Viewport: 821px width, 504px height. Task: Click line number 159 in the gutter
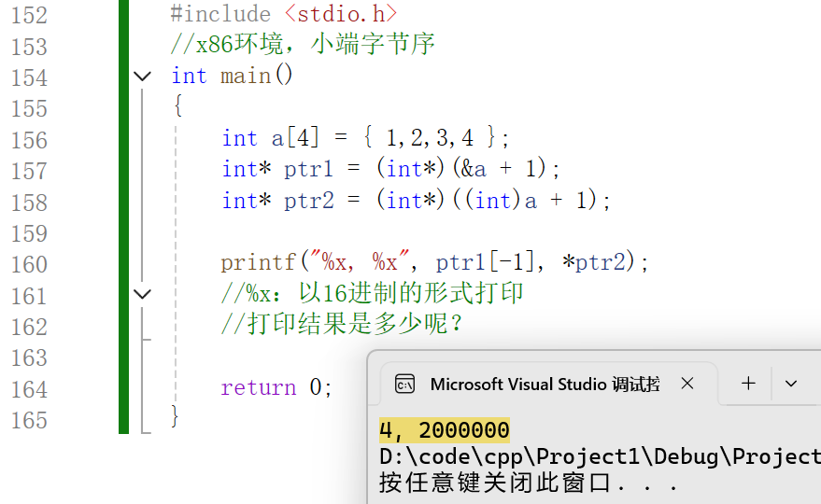(x=29, y=233)
